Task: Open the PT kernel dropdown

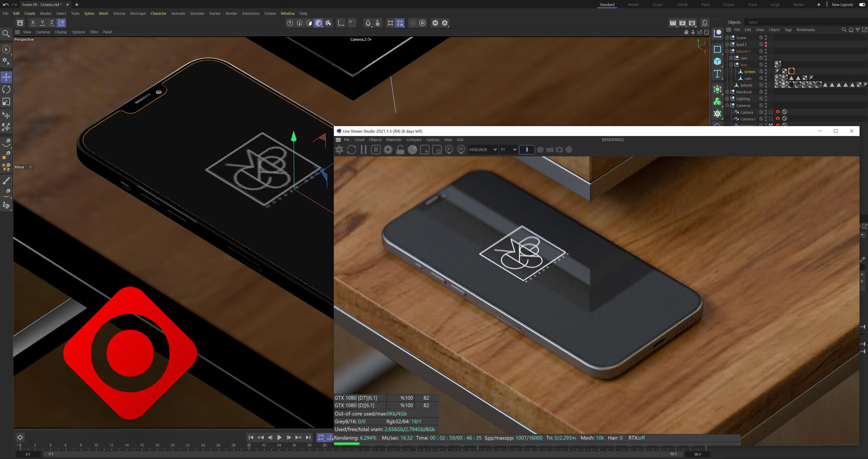Action: pyautogui.click(x=508, y=150)
